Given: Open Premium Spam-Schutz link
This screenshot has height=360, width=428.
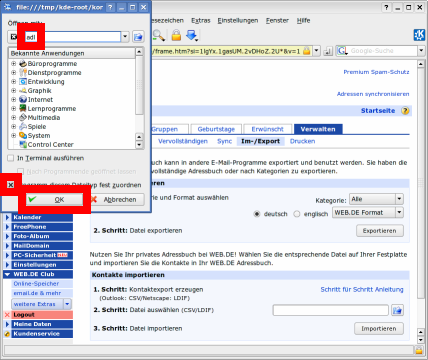Looking at the screenshot, I should click(376, 72).
